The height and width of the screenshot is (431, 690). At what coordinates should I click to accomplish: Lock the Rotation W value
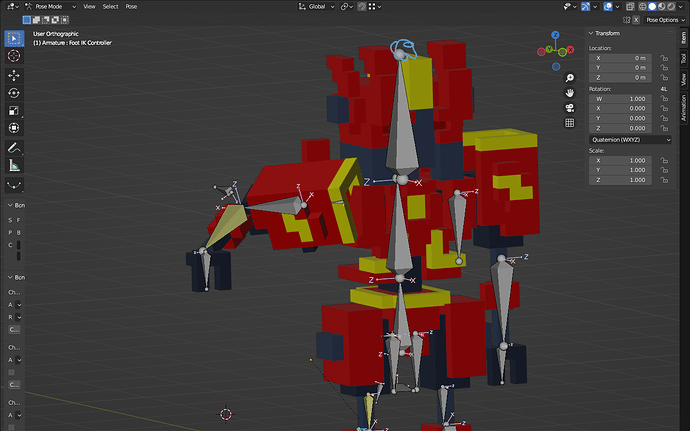(x=664, y=99)
